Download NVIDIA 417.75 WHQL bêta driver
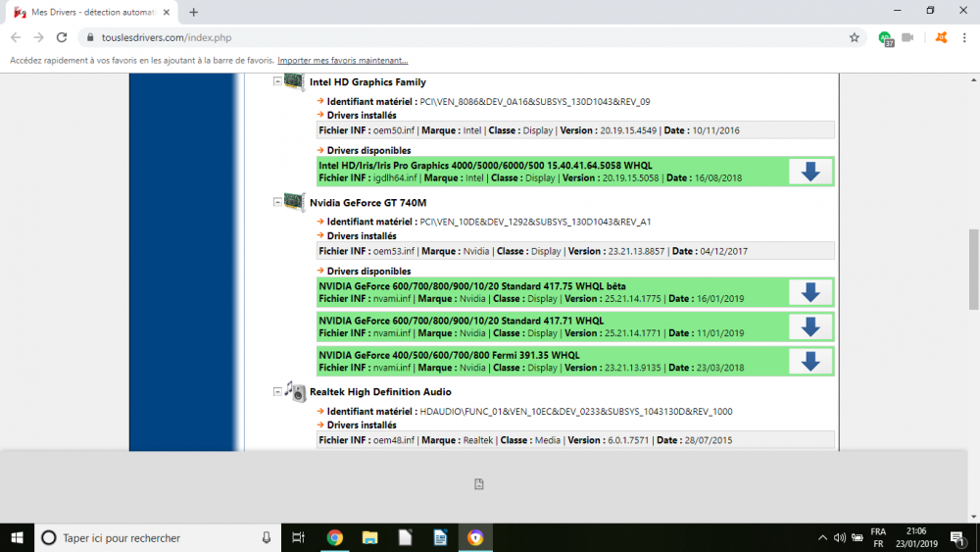980x552 pixels. click(x=809, y=292)
